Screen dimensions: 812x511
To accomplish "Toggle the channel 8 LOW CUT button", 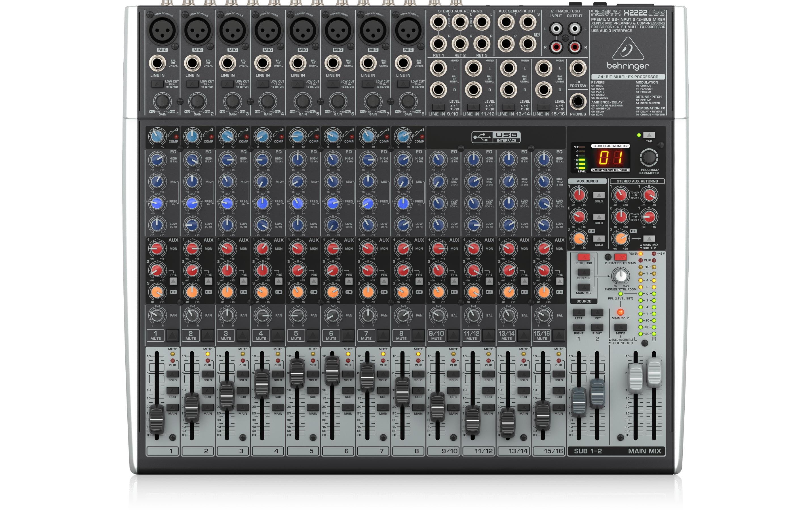I will coord(403,84).
